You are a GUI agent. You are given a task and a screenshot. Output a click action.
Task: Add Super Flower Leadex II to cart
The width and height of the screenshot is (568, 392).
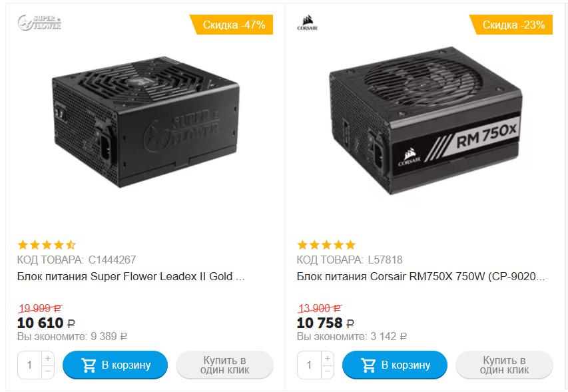[115, 365]
